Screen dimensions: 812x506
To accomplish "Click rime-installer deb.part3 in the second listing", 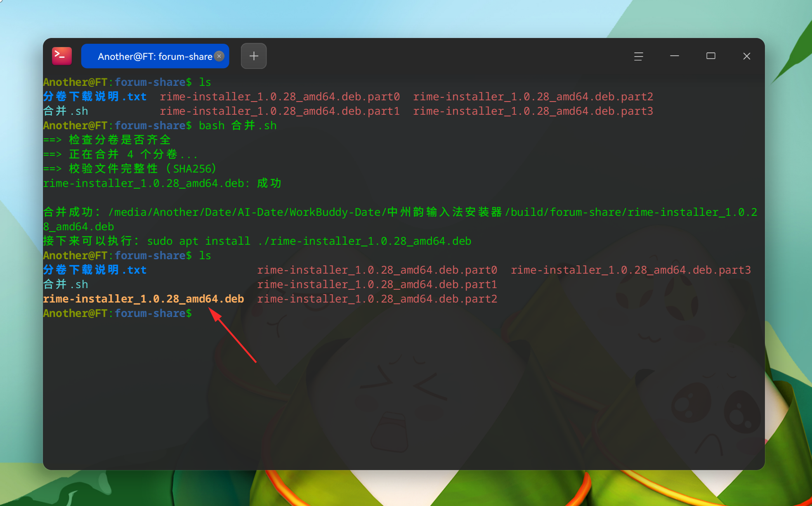I will tap(631, 270).
